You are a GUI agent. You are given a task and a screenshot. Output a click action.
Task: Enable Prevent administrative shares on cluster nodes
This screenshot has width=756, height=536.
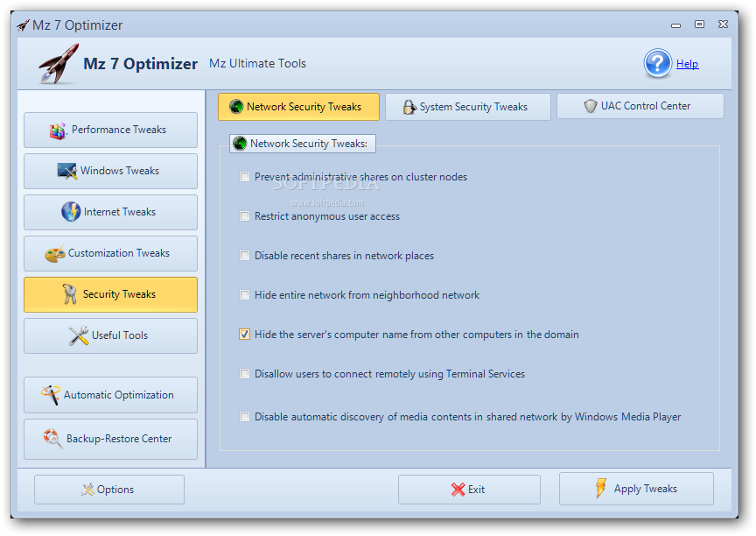pos(244,177)
